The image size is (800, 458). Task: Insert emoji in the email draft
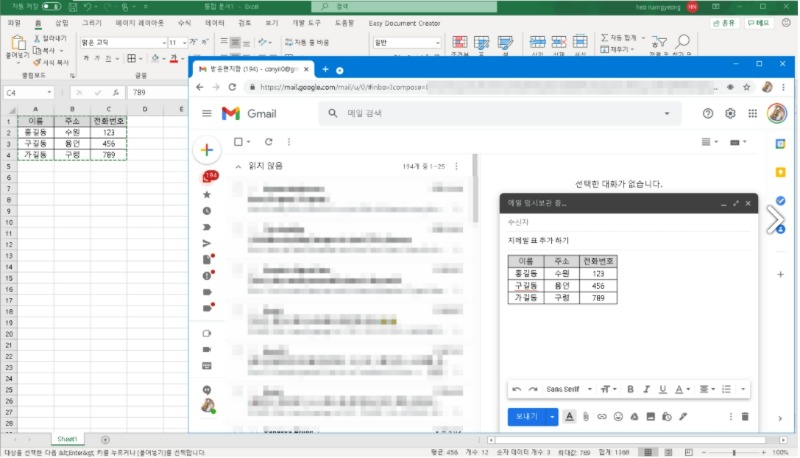click(618, 416)
